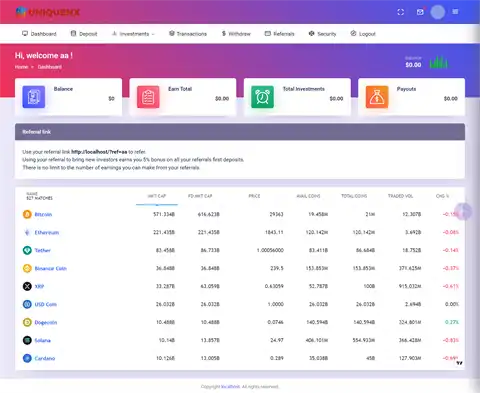Click the localhost link in footer
Screen dimensions: 480x393
230,387
